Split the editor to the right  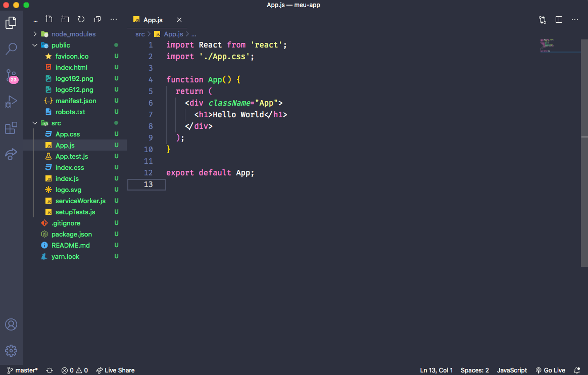[559, 19]
